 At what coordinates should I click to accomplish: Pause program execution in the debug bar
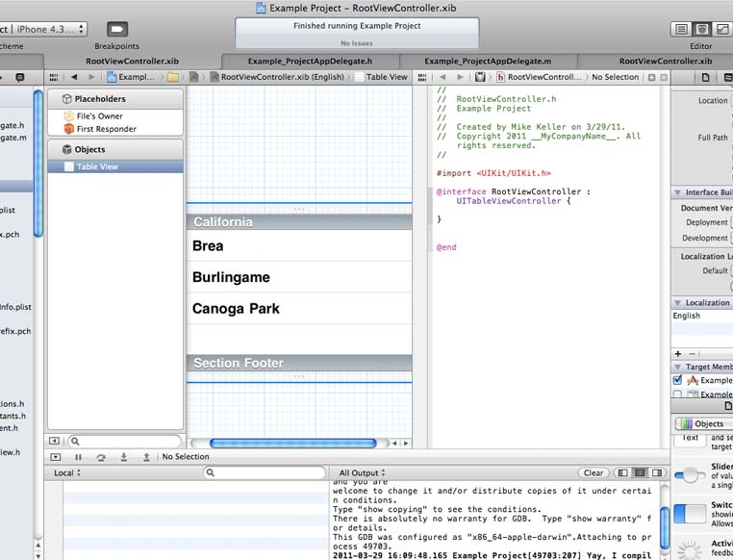point(78,457)
